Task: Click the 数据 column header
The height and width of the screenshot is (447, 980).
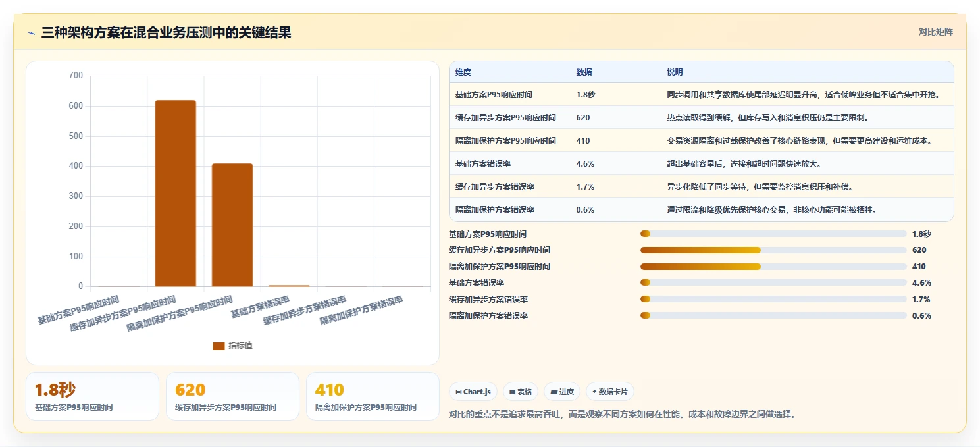Action: [584, 72]
